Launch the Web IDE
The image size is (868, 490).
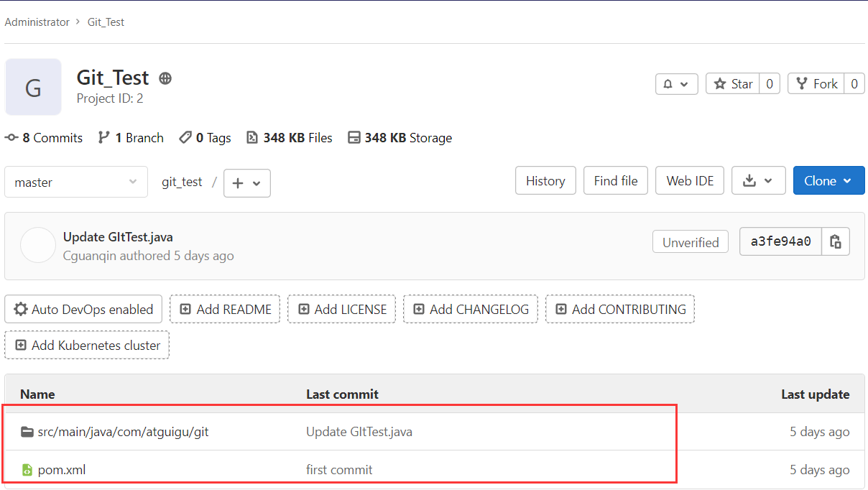tap(690, 181)
